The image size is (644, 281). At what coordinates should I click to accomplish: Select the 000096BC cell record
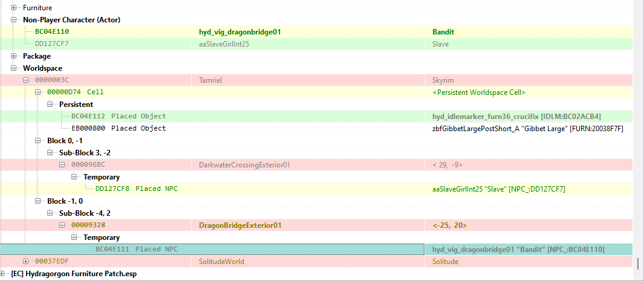click(x=88, y=165)
